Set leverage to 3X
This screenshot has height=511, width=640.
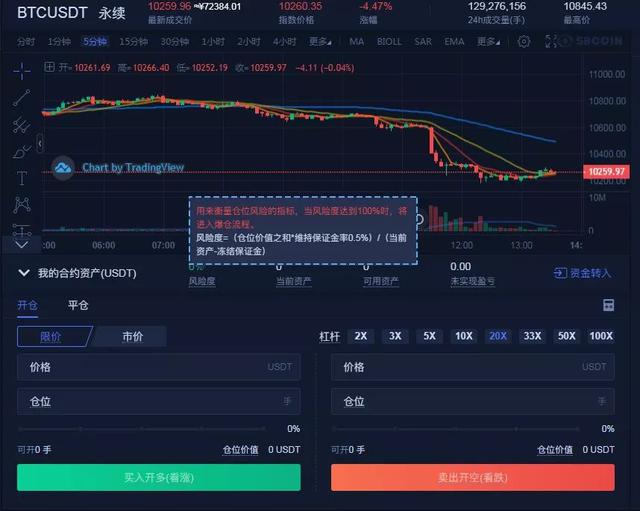point(395,336)
